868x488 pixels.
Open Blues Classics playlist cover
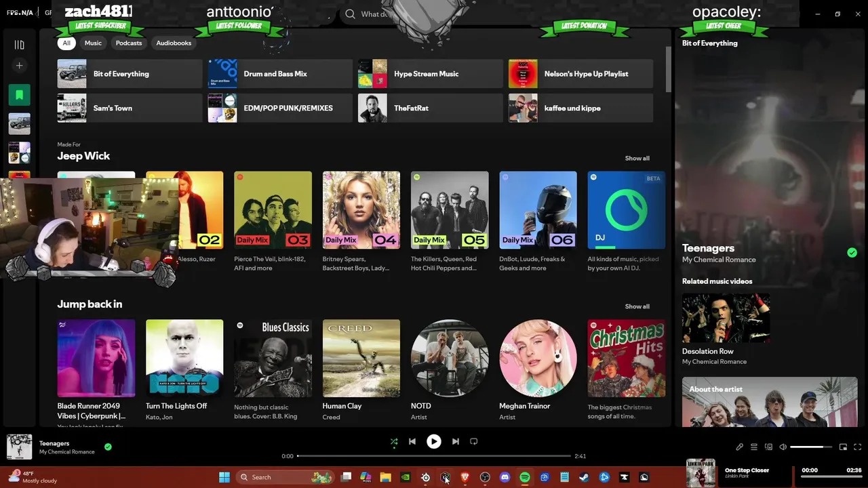pos(273,359)
